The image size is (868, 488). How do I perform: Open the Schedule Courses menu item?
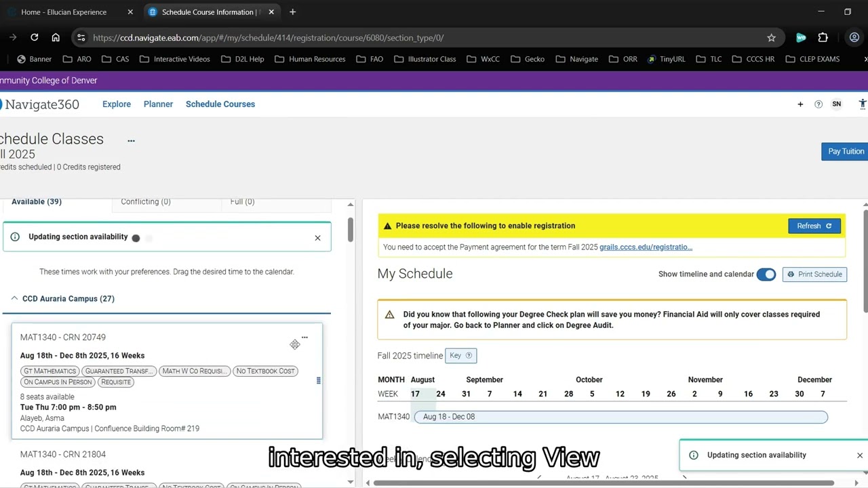click(220, 104)
